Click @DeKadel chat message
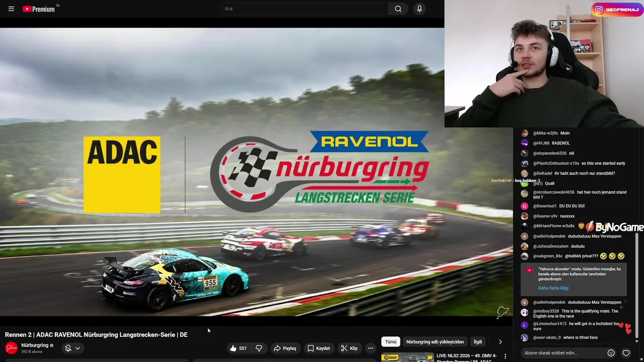Image resolution: width=644 pixels, height=362 pixels. 585,173
